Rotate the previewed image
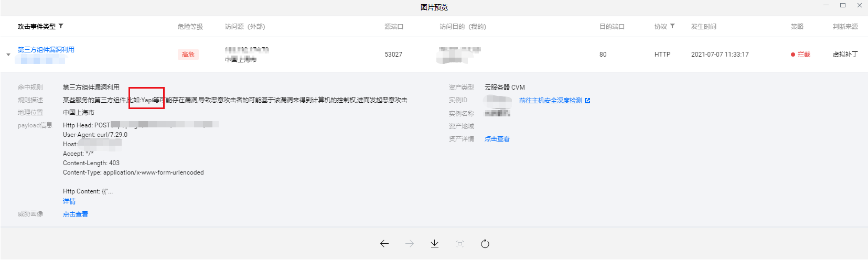868x260 pixels. click(x=485, y=243)
